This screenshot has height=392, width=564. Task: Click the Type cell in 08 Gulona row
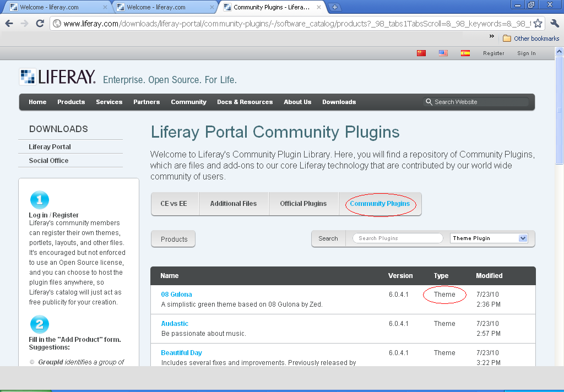click(x=444, y=294)
